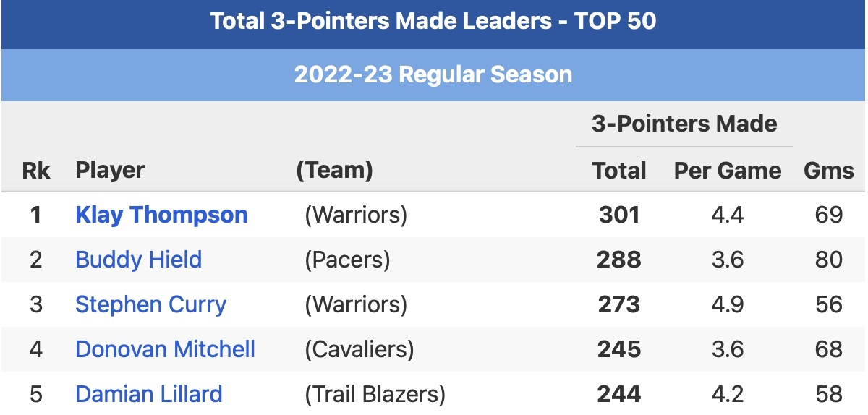This screenshot has height=415, width=868.
Task: Click the Total 3-Pointers Made Leaders title
Action: pos(433,21)
